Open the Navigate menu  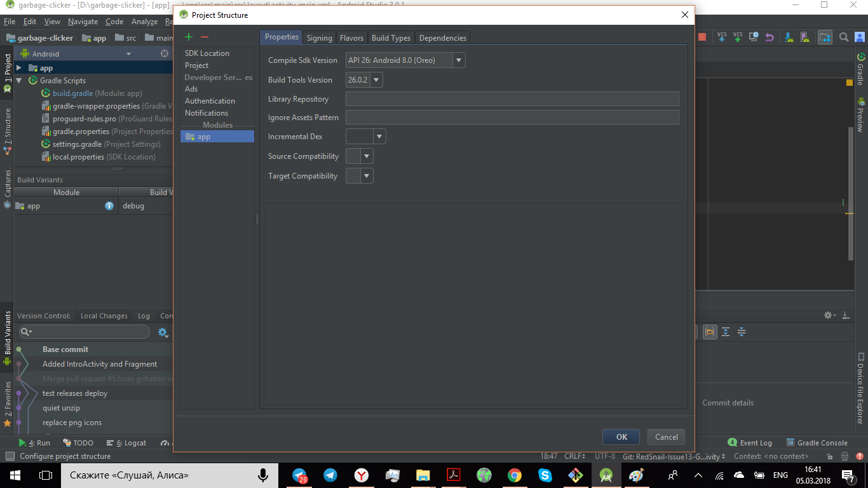pyautogui.click(x=83, y=22)
